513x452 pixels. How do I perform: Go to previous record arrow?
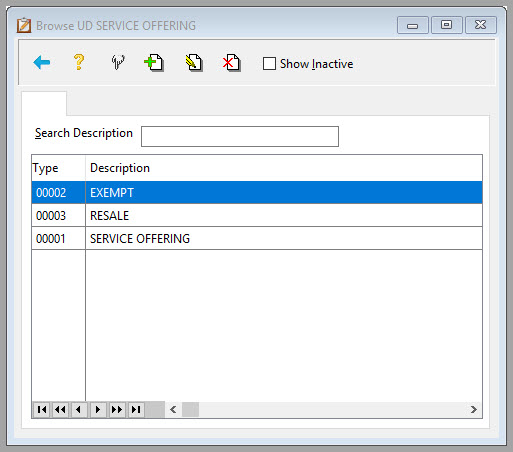pyautogui.click(x=79, y=409)
